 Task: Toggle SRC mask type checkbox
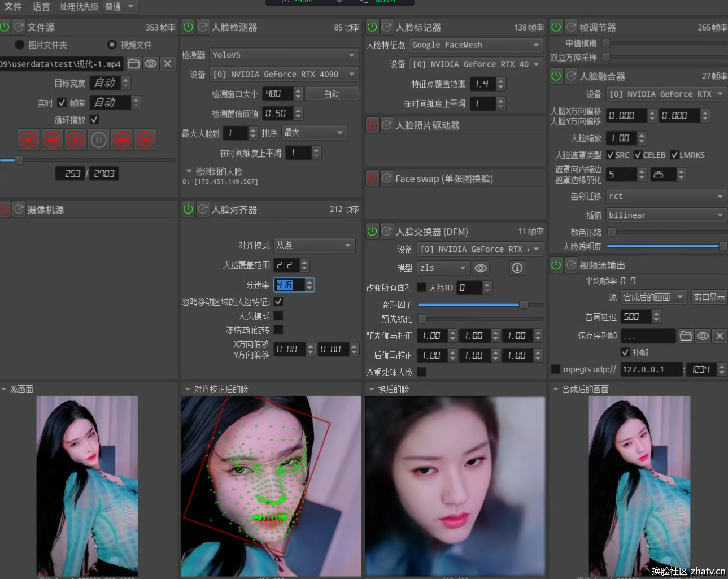coord(611,155)
